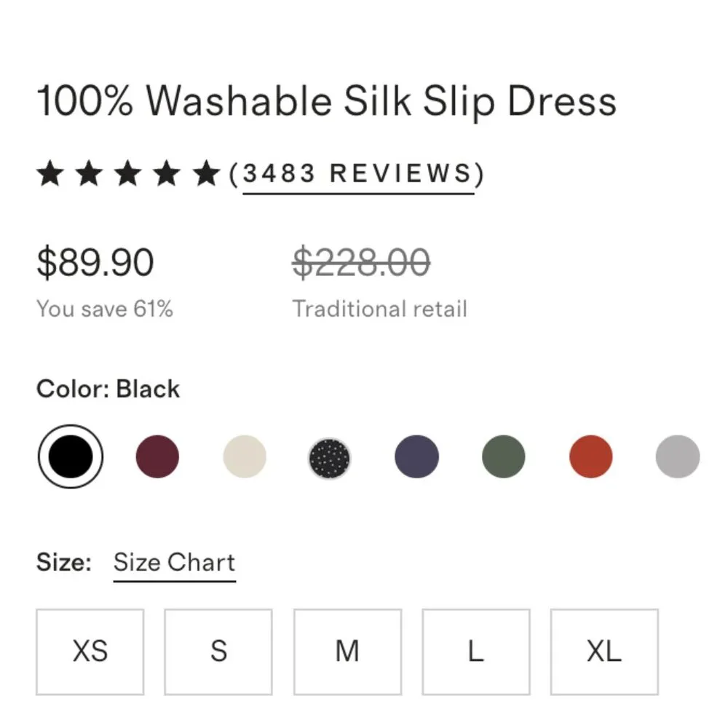Screen dimensions: 728x728
Task: Choose the burgundy color option
Action: point(157,456)
